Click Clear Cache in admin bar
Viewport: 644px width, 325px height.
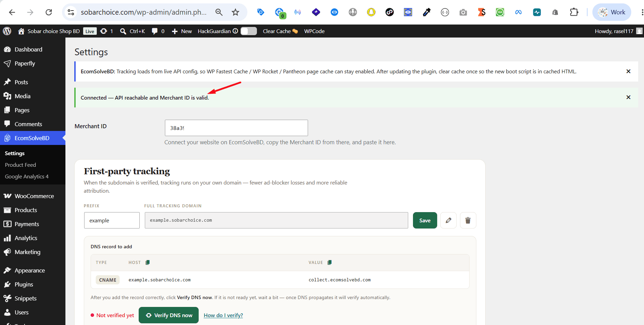(280, 31)
